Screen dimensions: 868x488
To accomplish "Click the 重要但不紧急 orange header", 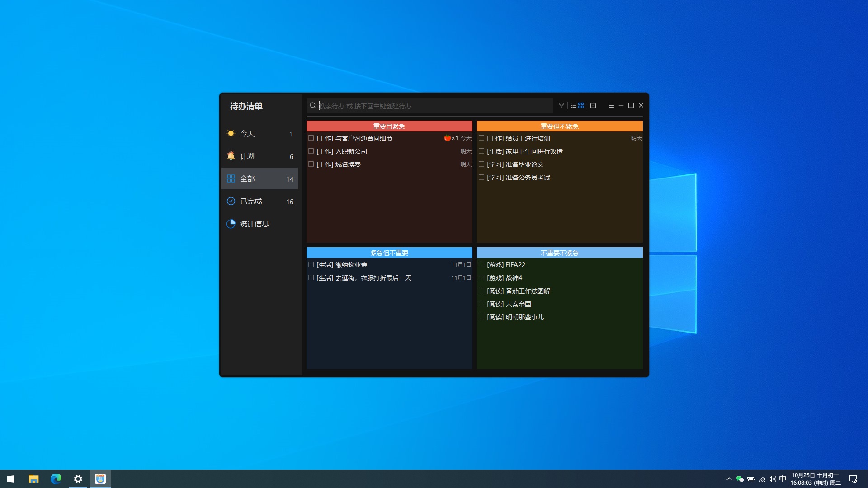I will point(559,126).
